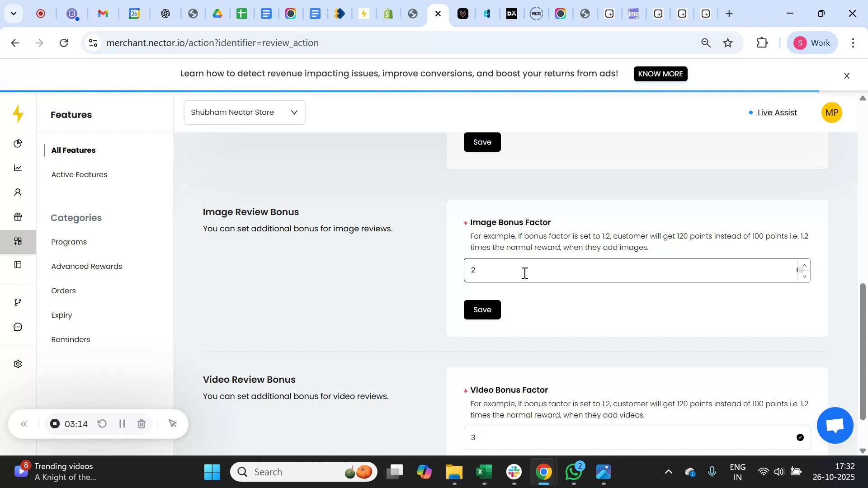Toggle the Video Bonus Factor checkmark
The height and width of the screenshot is (488, 868).
click(x=800, y=437)
